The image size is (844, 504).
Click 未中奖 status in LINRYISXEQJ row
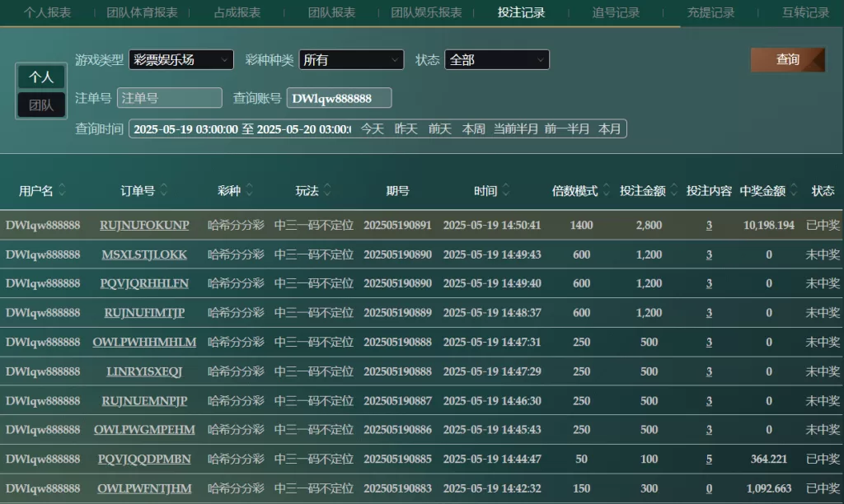coord(823,371)
